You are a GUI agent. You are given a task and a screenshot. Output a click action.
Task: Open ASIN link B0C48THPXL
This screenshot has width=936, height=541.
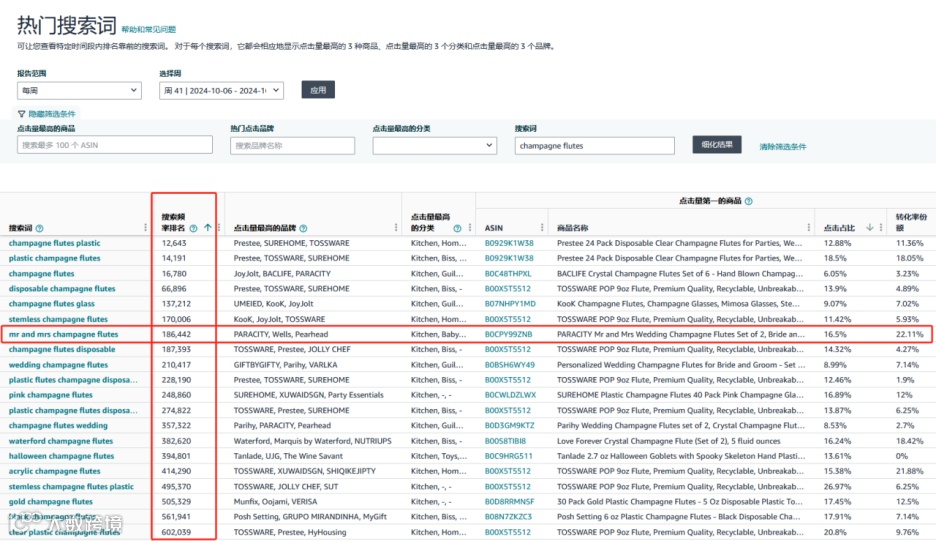pyautogui.click(x=508, y=273)
